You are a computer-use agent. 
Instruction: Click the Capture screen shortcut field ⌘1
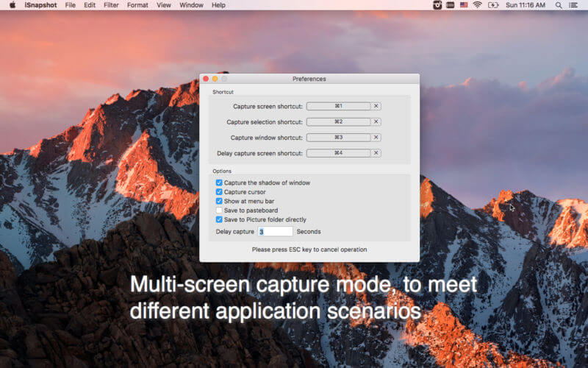click(338, 106)
